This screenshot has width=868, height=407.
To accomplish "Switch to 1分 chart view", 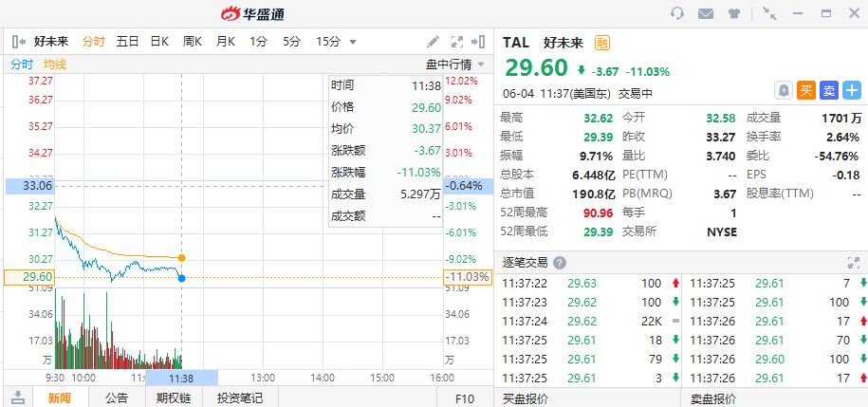I will pos(258,42).
